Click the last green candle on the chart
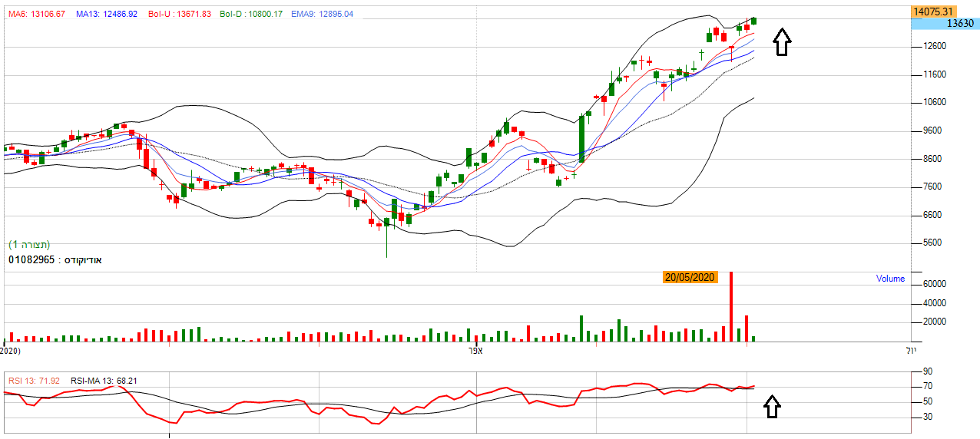 (754, 21)
